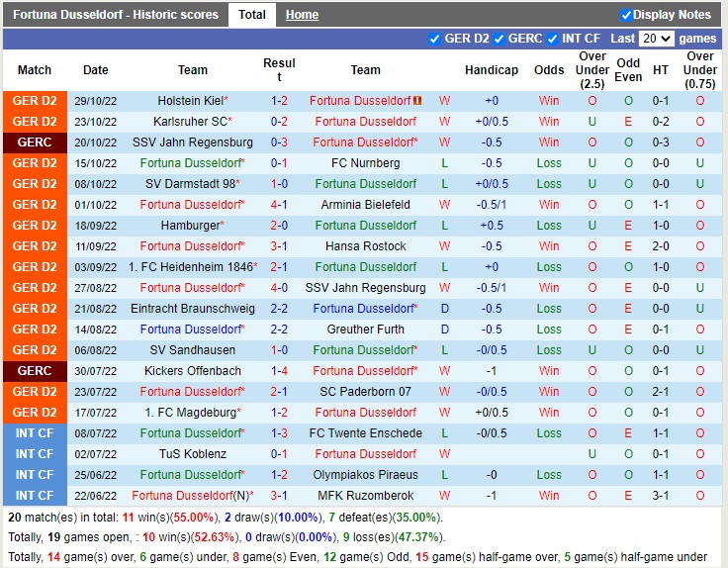
Task: Open Kickers Offenbach team link
Action: (192, 371)
